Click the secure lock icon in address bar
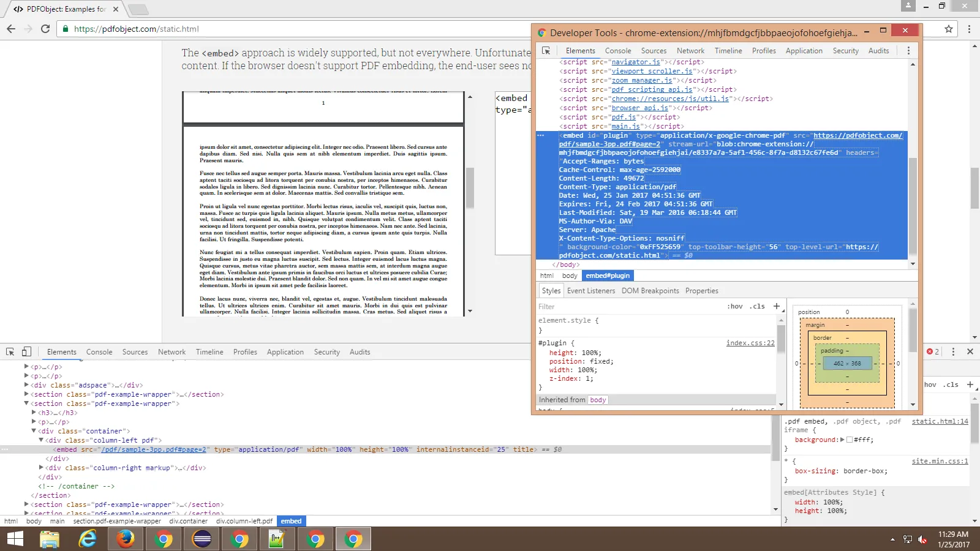This screenshot has width=980, height=551. pos(66,29)
